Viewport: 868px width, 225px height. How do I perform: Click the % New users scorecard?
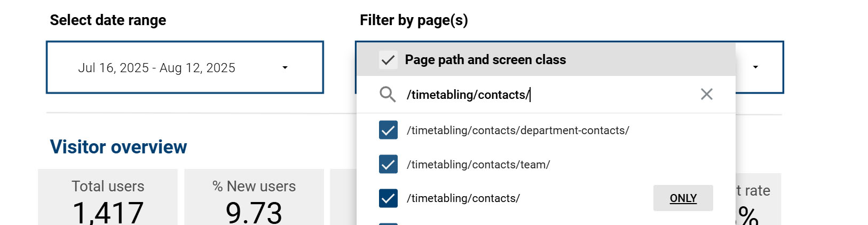[x=254, y=199]
